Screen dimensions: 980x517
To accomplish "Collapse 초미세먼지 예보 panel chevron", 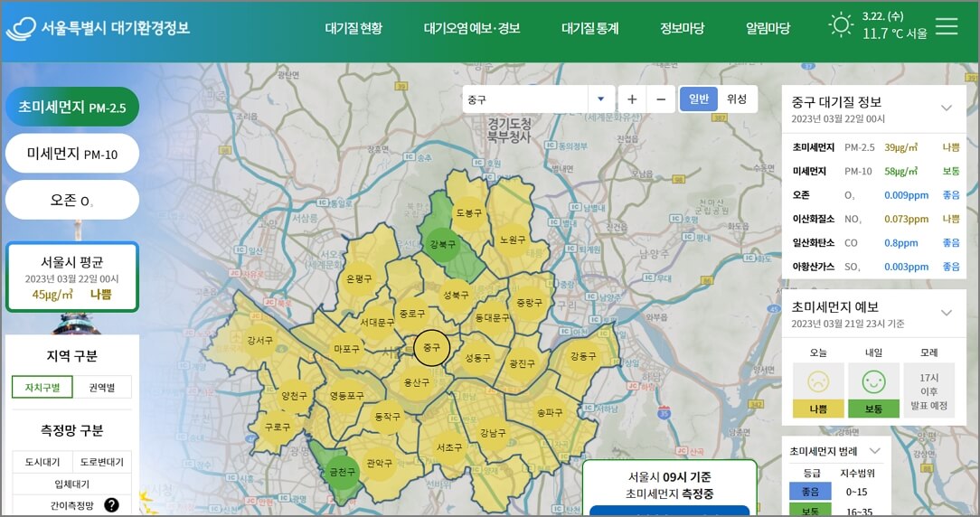I will pyautogui.click(x=947, y=313).
